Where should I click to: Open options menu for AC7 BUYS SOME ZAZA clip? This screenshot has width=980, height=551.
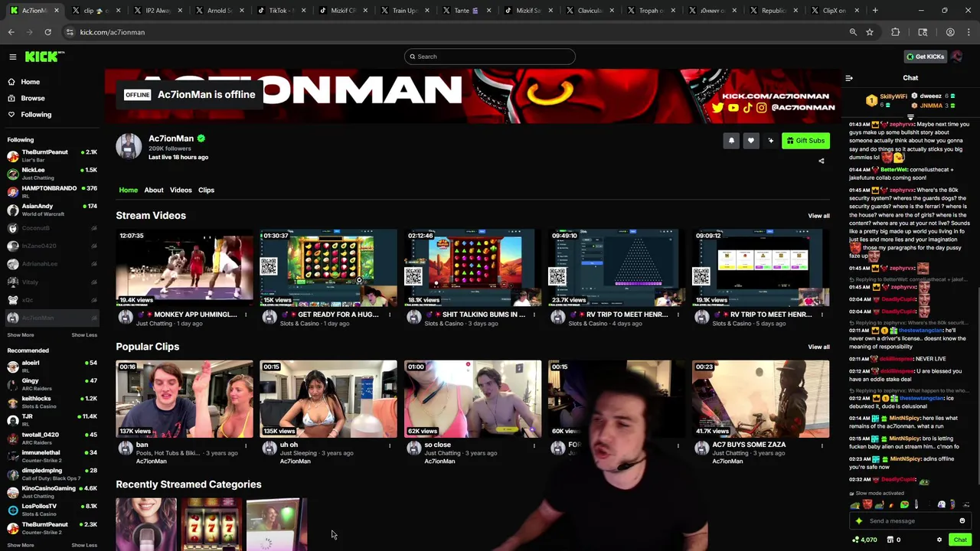[822, 445]
